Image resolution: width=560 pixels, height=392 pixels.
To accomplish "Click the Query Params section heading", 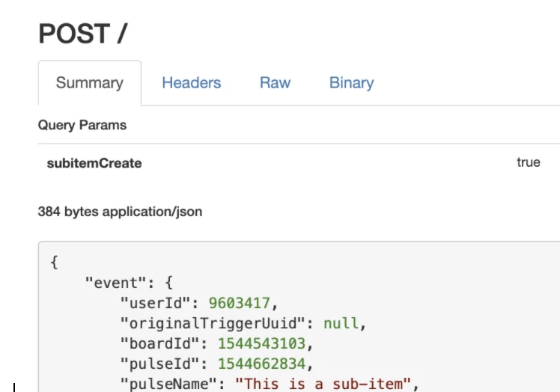I will 82,125.
